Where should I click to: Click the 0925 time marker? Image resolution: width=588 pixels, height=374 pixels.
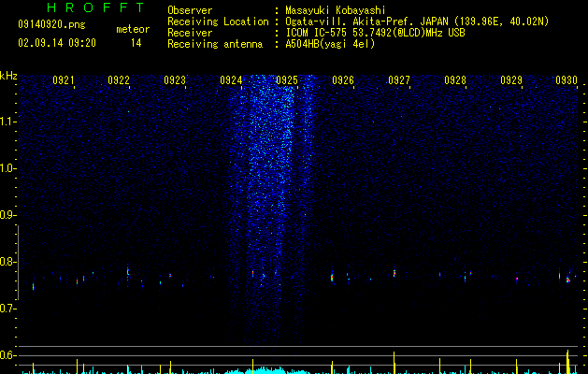(286, 80)
